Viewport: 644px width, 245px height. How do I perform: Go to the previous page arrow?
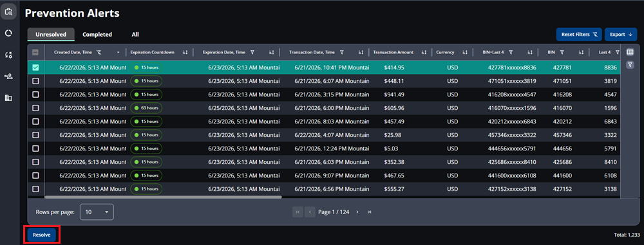pyautogui.click(x=310, y=212)
